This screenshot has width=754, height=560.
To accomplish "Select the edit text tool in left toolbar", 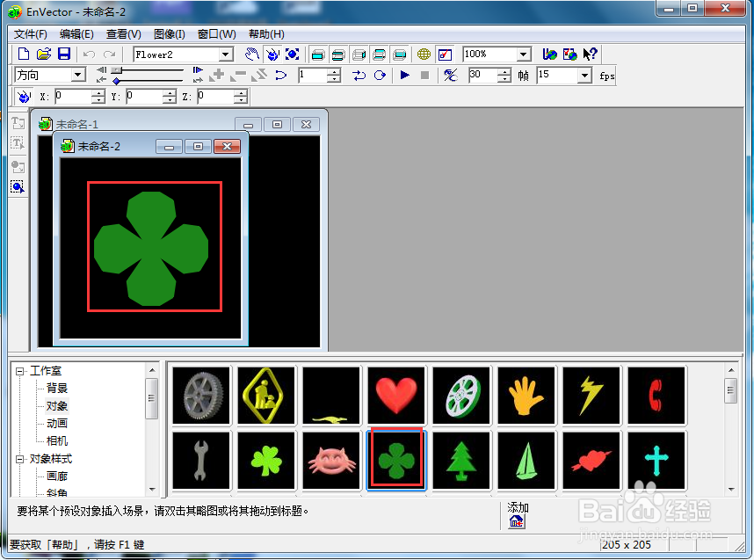I will [x=18, y=143].
